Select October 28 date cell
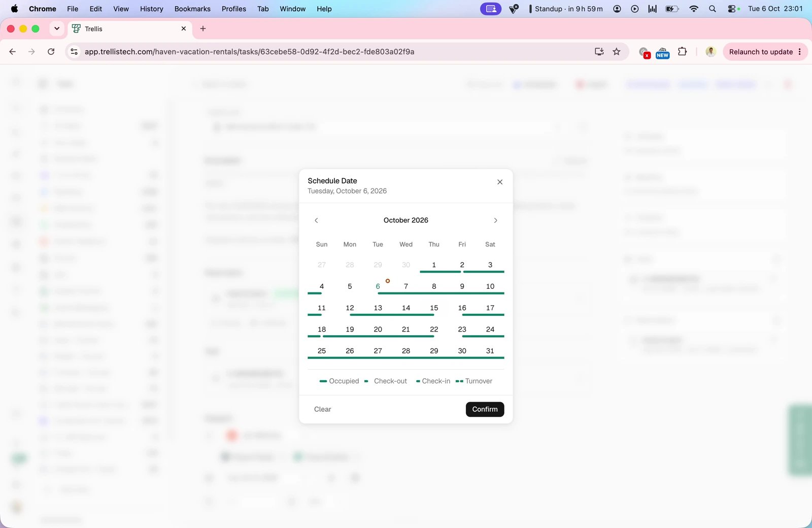812x528 pixels. tap(406, 351)
